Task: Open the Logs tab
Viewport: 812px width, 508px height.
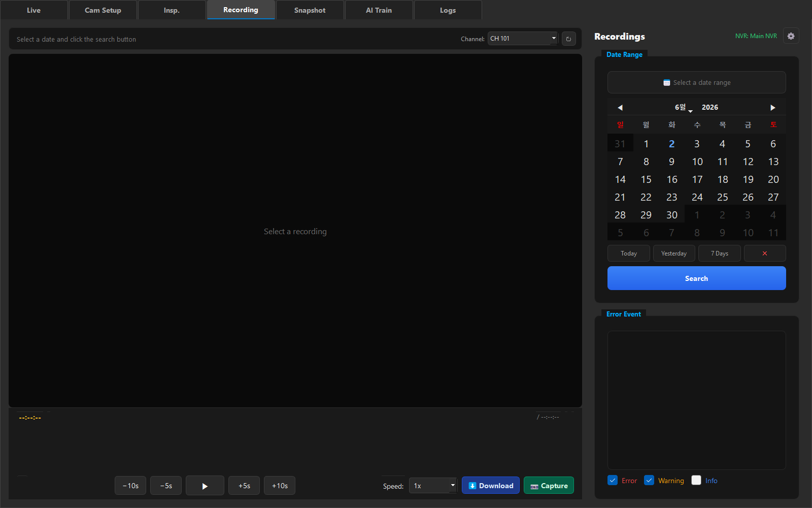Action: [448, 10]
